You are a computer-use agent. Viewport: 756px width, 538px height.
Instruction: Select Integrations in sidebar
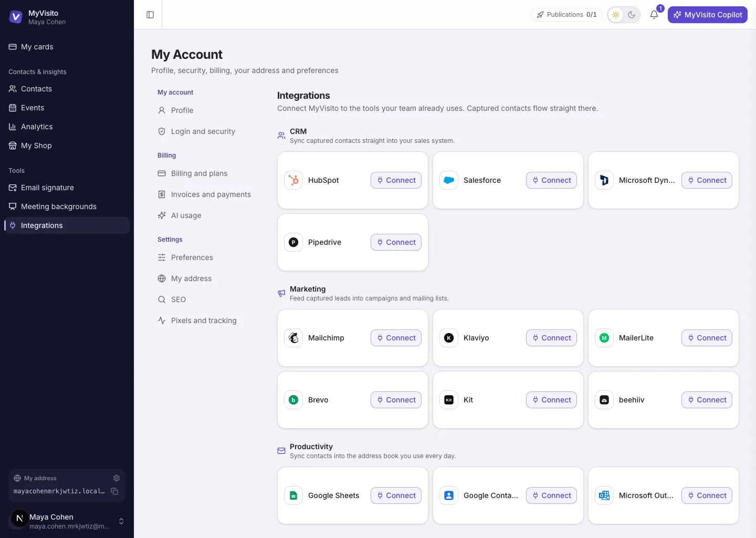click(67, 225)
